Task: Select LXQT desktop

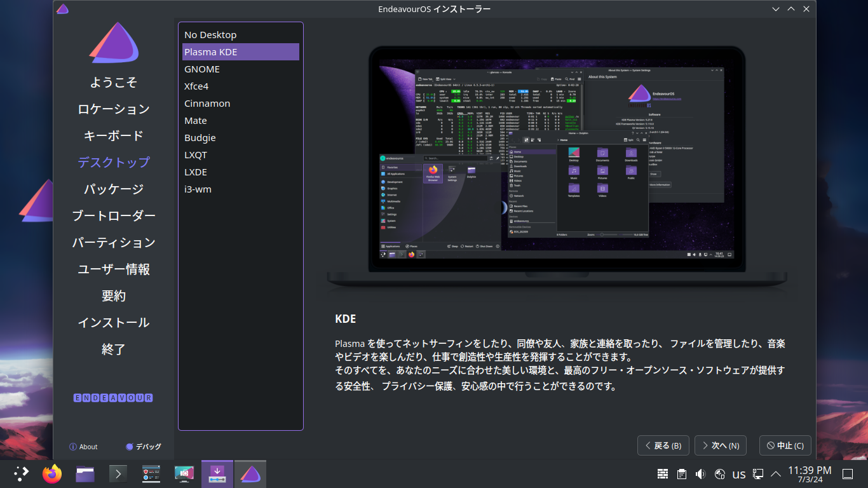Action: [241, 155]
